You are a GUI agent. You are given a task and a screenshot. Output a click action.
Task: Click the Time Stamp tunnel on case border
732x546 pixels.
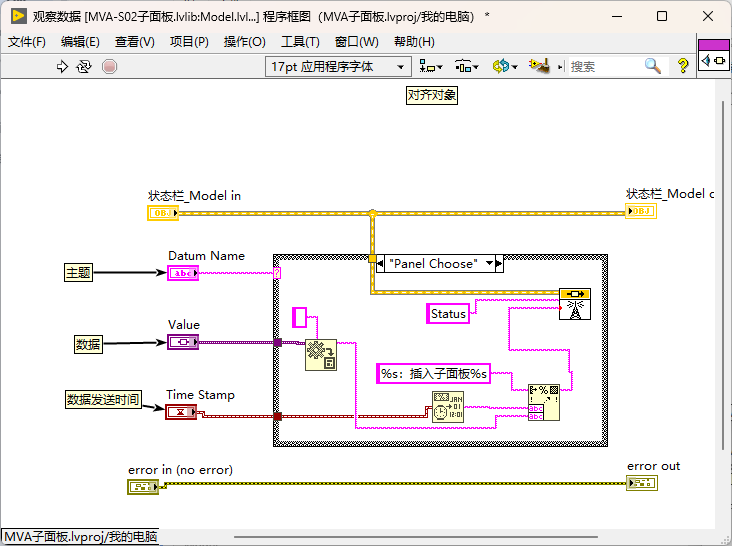(278, 416)
